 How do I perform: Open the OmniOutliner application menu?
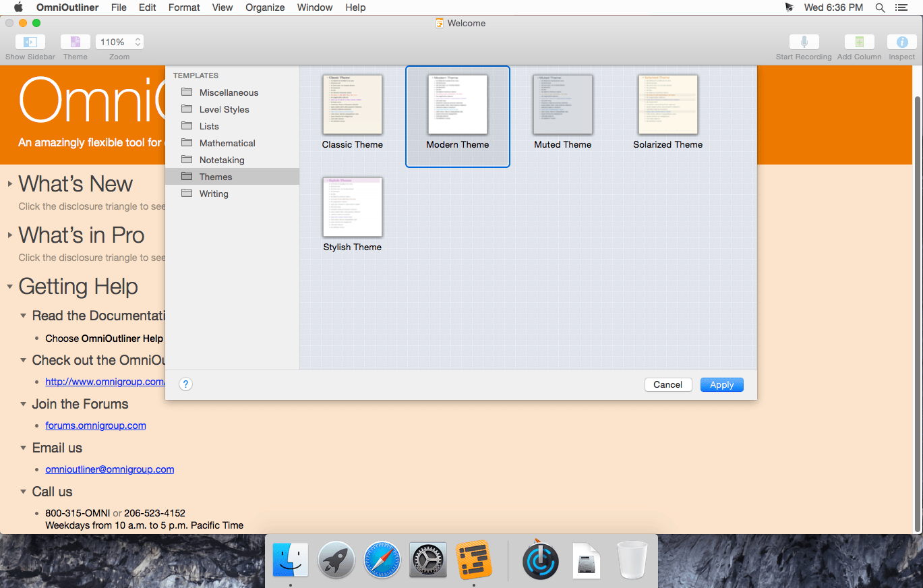point(67,7)
